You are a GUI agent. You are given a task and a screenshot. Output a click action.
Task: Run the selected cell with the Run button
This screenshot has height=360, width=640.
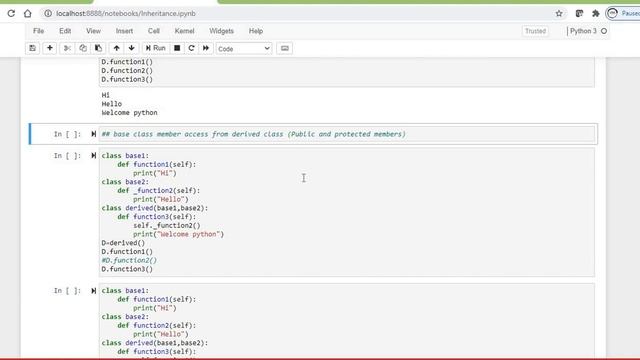click(x=156, y=48)
